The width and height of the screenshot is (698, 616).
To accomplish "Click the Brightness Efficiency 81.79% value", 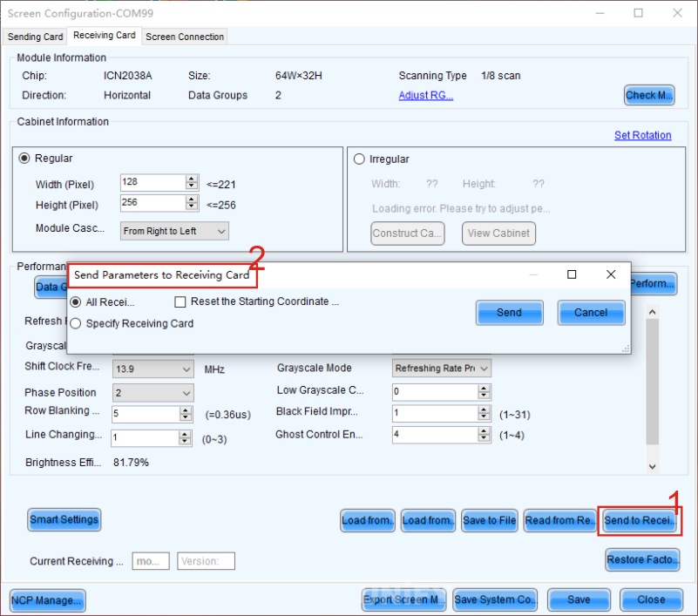I will [x=131, y=463].
